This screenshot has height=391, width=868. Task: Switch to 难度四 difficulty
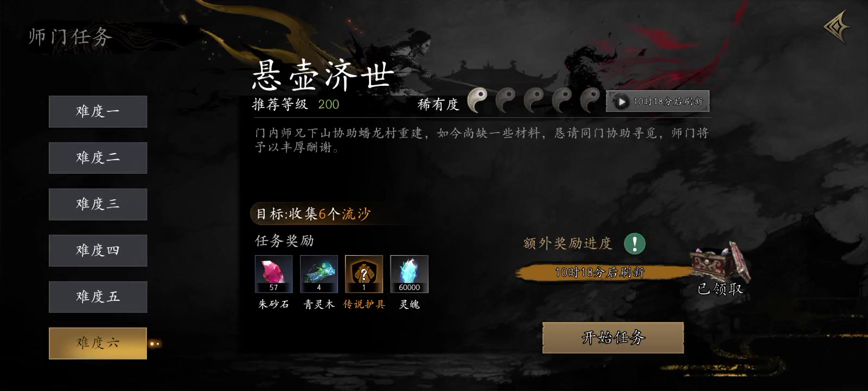98,250
